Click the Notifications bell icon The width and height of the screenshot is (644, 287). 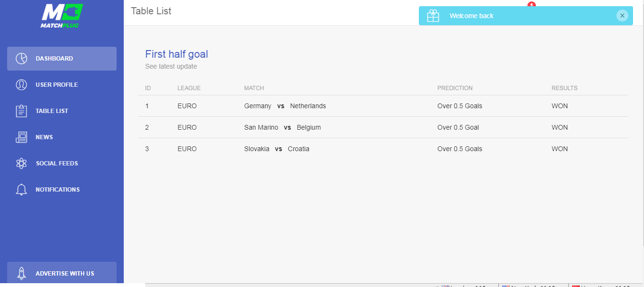(x=21, y=190)
